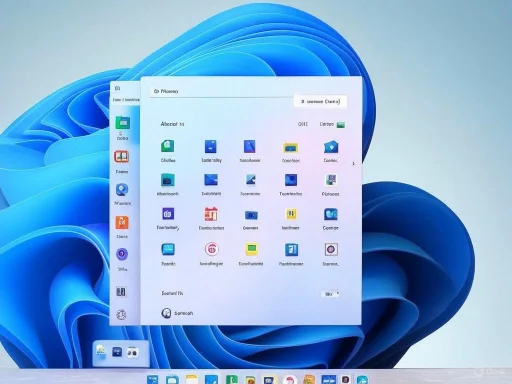Open the blue house-shaped app icon
Image resolution: width=512 pixels, height=384 pixels.
point(331,147)
